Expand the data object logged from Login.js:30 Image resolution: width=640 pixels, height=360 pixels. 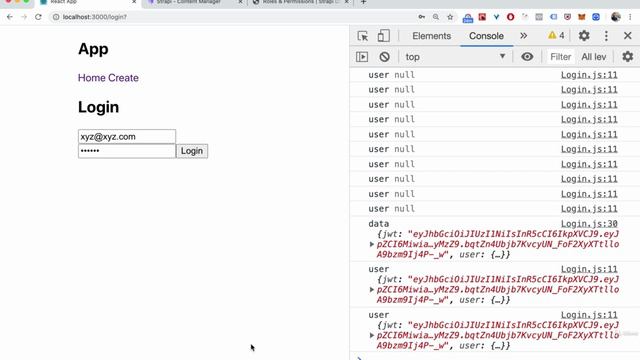[x=371, y=244]
